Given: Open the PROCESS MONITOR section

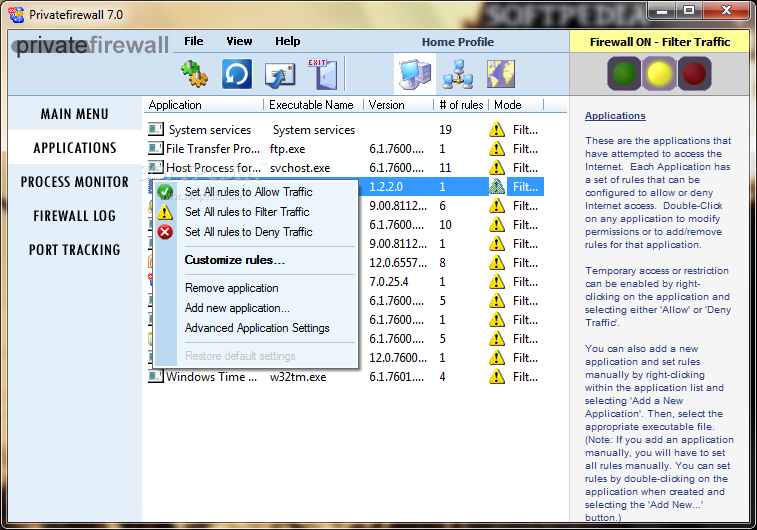Looking at the screenshot, I should (x=74, y=182).
